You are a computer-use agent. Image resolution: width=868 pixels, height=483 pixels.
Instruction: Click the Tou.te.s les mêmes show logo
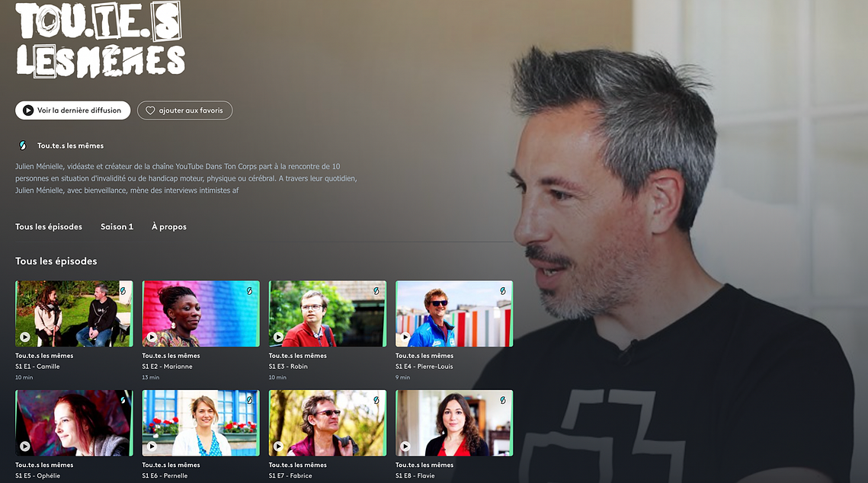pos(100,40)
